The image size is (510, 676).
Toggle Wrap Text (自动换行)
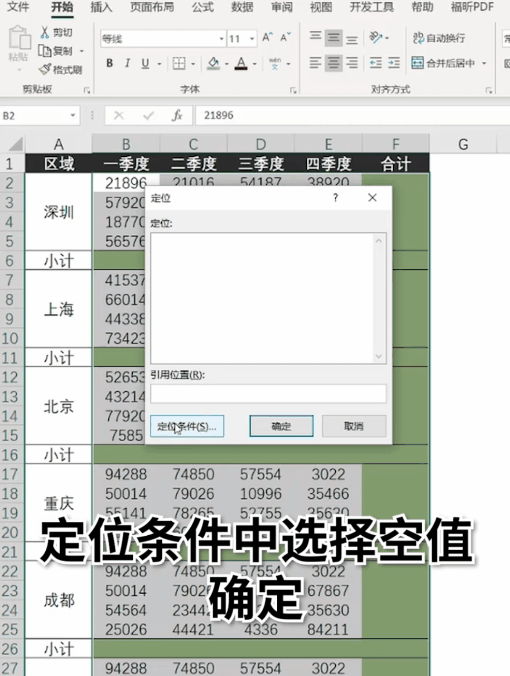pyautogui.click(x=439, y=38)
